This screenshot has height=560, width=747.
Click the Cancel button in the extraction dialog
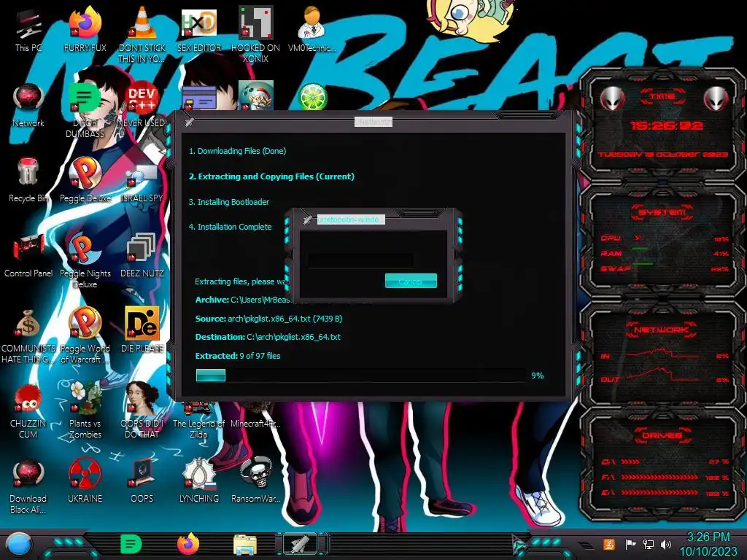click(x=411, y=281)
